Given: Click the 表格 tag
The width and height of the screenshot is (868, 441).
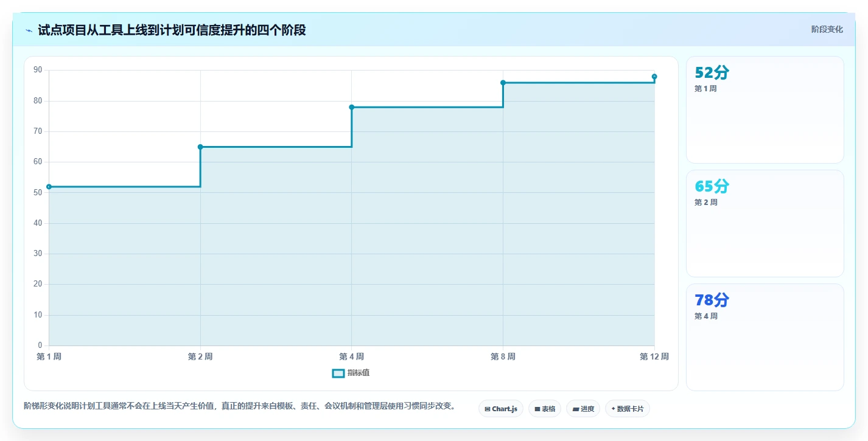Looking at the screenshot, I should pos(544,409).
